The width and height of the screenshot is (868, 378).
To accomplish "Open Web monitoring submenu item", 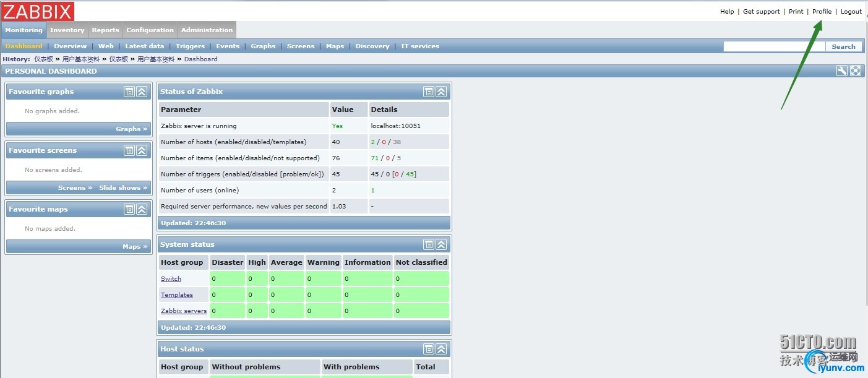I will pyautogui.click(x=106, y=46).
